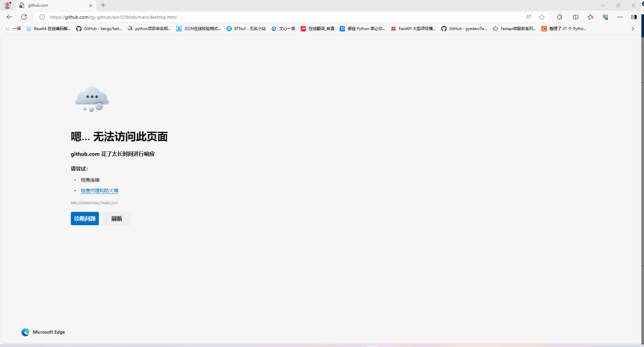
Task: Open 哪些 Python 库让你 bookmark
Action: click(x=363, y=29)
